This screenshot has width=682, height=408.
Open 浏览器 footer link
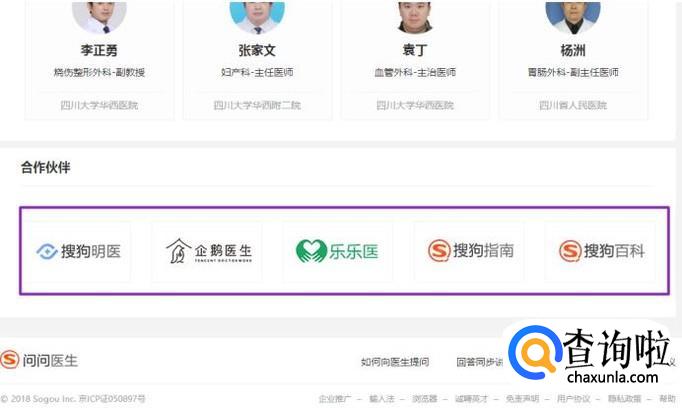click(425, 398)
